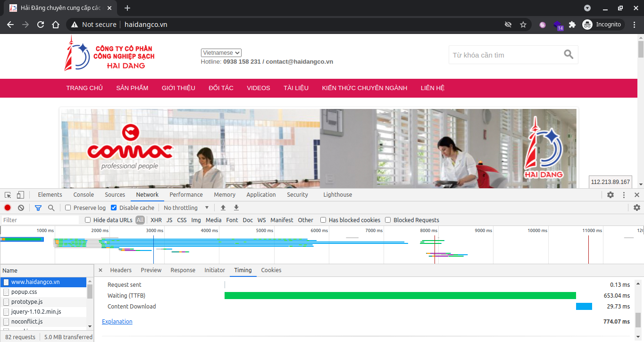
Task: Open a new browser tab
Action: coord(127,8)
